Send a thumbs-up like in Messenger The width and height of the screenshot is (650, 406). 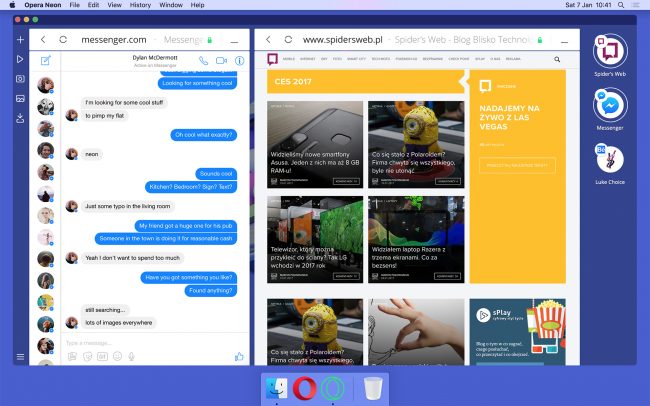coord(239,356)
